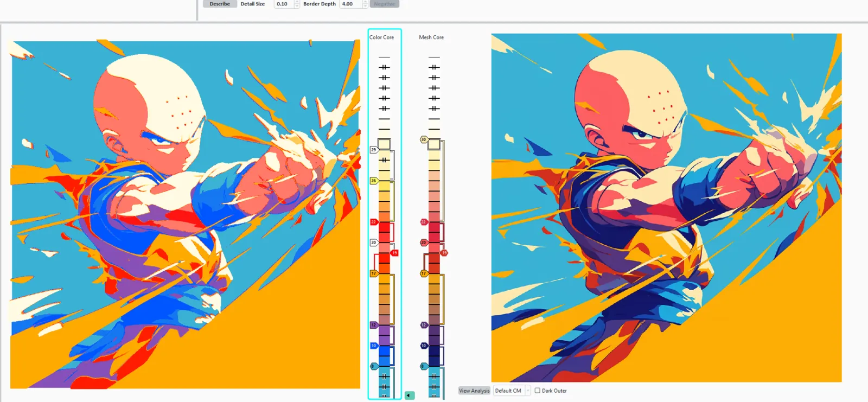Select marker 17 in Mesh Core
This screenshot has height=402, width=868.
(x=424, y=273)
